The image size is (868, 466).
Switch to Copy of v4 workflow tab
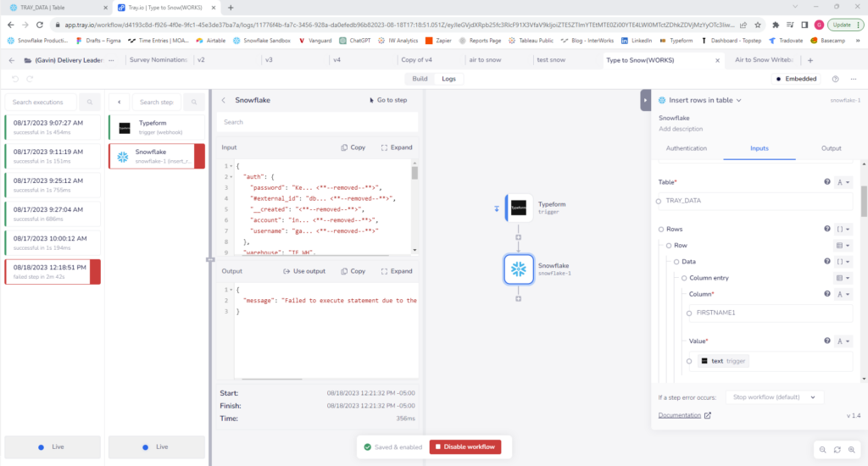pyautogui.click(x=416, y=60)
